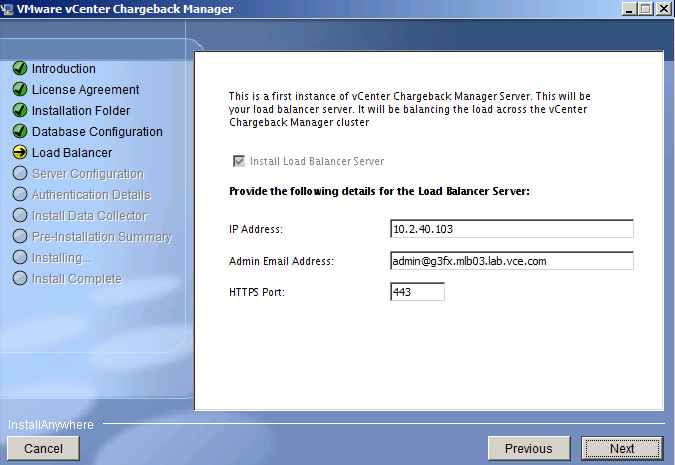The height and width of the screenshot is (465, 675).
Task: Click the gray circle icon beside Pre-Installation Summary
Action: 20,236
